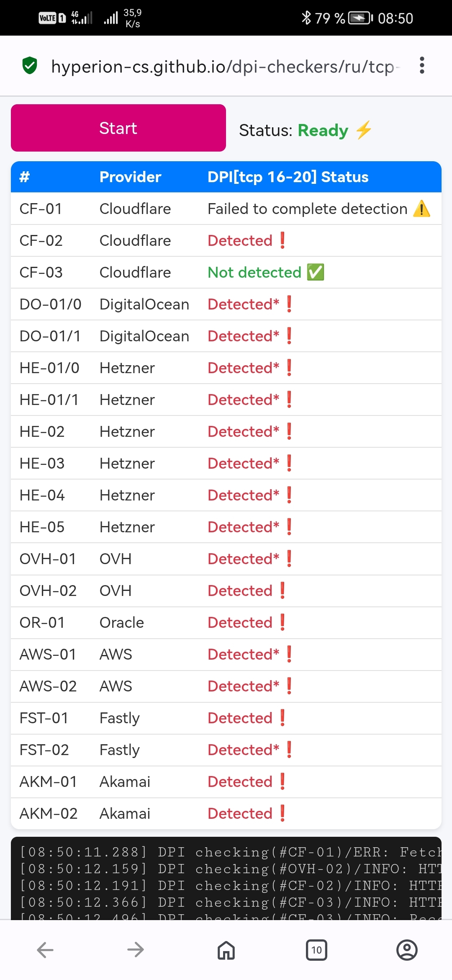Screen dimensions: 452x980
Task: Tap the warning triangle in CF-01 row
Action: pyautogui.click(x=421, y=209)
